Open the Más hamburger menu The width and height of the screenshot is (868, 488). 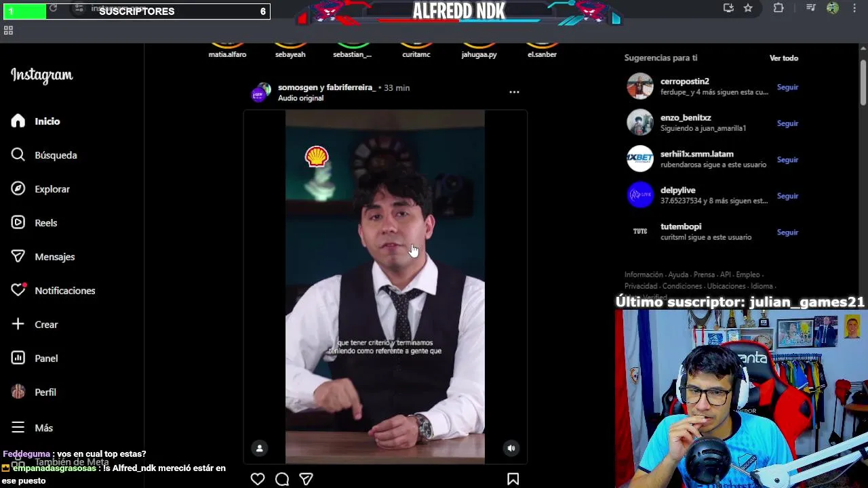(18, 428)
